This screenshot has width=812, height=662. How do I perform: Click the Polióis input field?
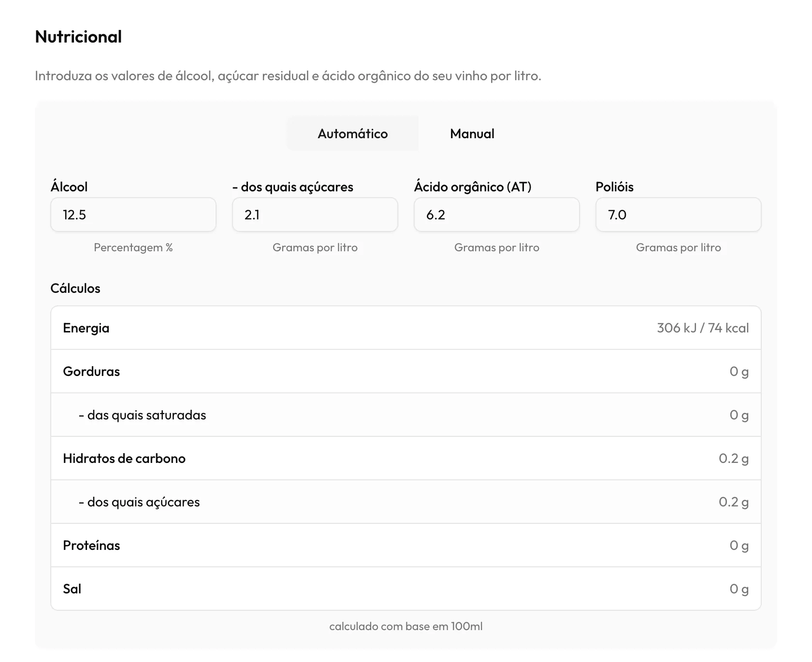tap(679, 215)
